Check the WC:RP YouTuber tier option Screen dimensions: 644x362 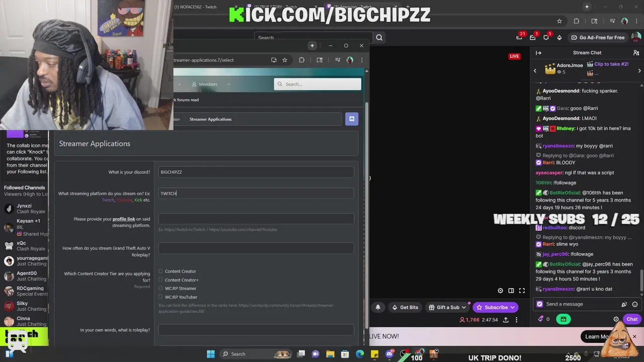click(x=160, y=297)
